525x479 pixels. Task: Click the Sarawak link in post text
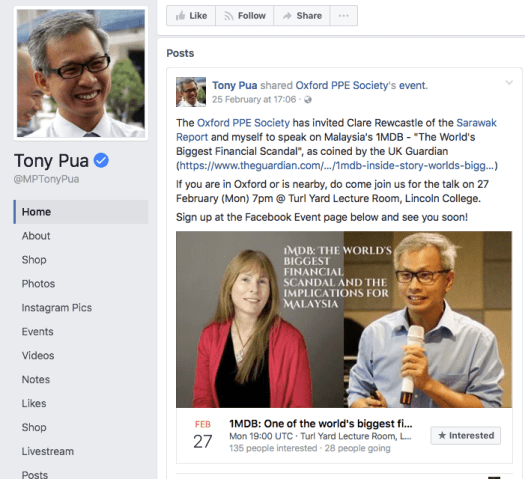coord(476,123)
